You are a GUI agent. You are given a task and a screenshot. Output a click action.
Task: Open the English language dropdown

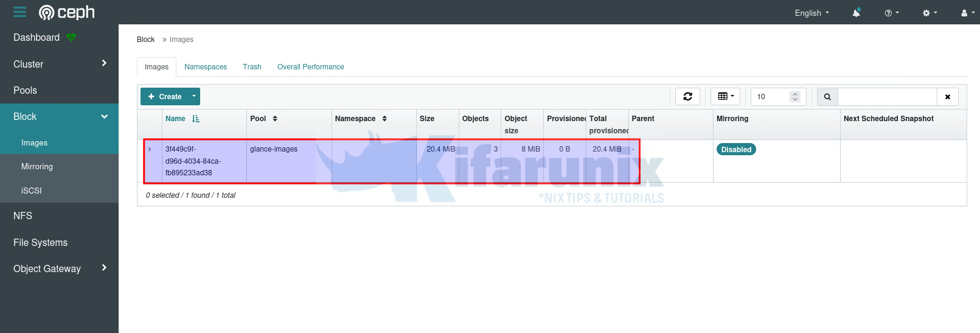811,13
